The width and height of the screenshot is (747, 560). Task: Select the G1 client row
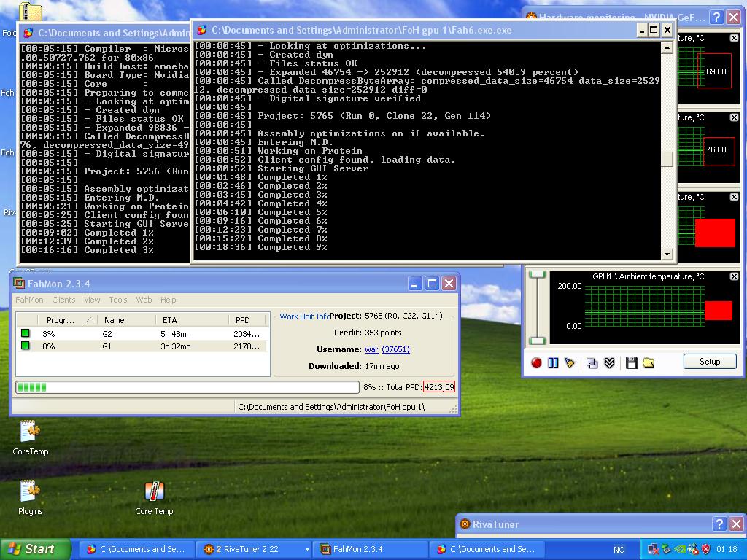(142, 346)
